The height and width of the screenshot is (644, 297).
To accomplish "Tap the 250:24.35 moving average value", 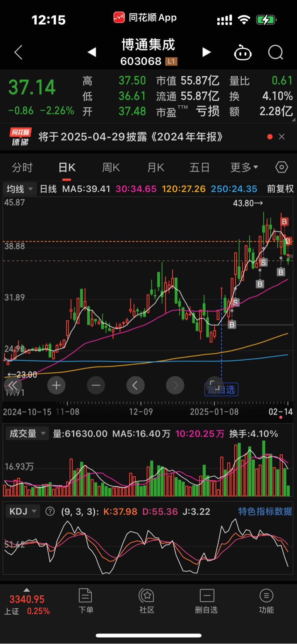I will (234, 189).
